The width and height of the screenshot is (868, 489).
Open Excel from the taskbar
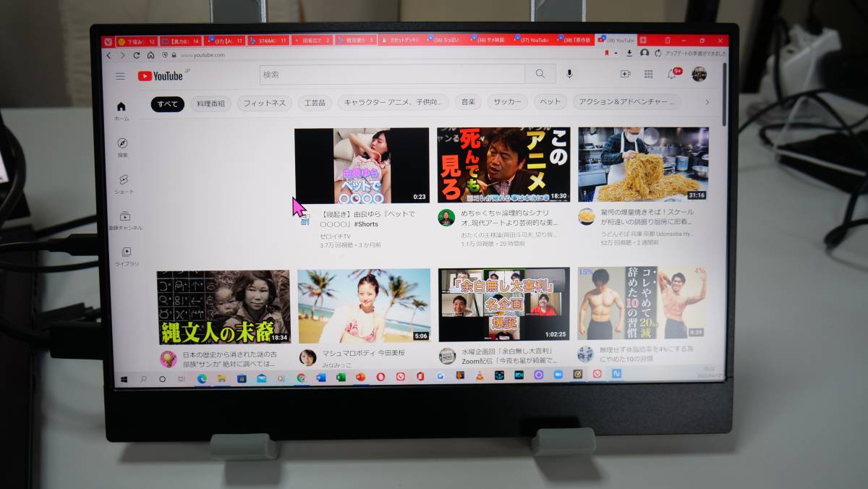pos(341,377)
